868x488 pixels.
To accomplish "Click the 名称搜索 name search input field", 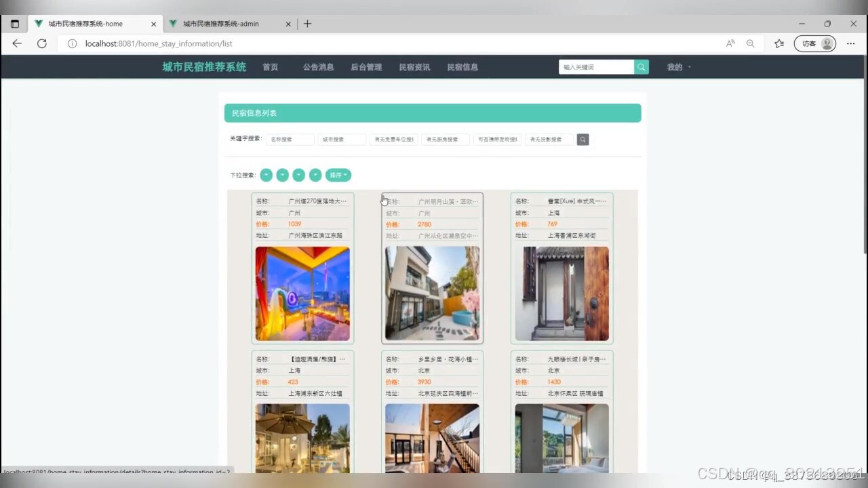I will pos(290,139).
